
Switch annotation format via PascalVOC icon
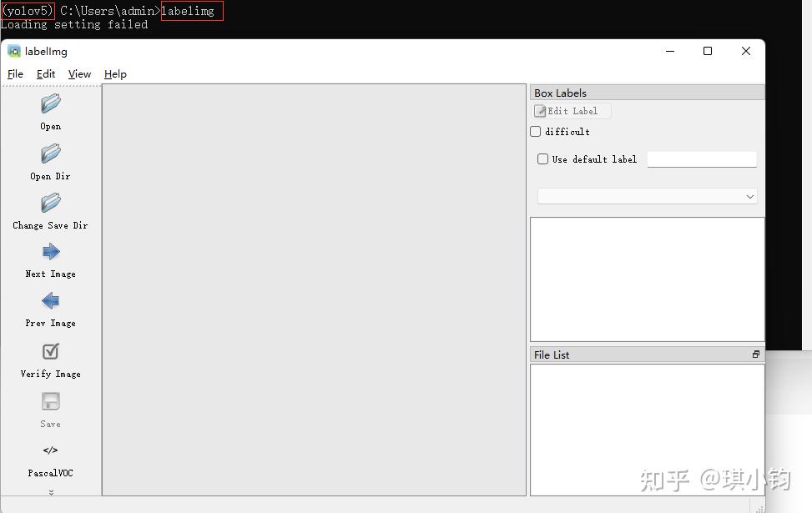coord(51,450)
